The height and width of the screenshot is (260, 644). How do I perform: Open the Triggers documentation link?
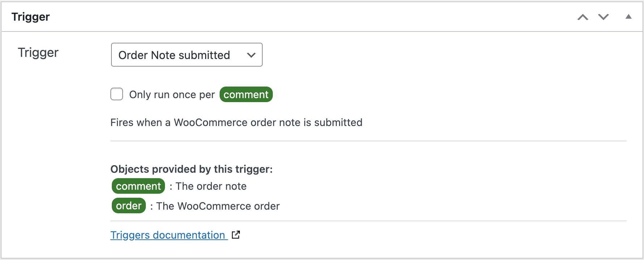168,235
